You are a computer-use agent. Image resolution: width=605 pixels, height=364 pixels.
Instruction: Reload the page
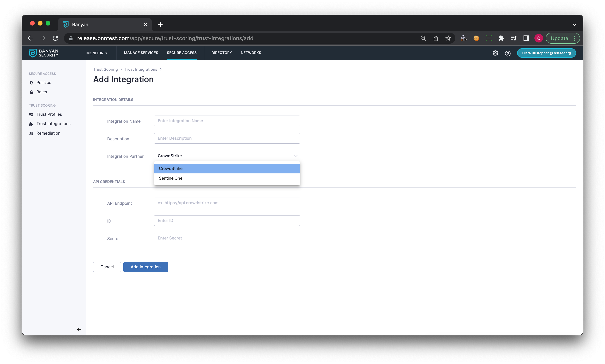click(x=55, y=38)
